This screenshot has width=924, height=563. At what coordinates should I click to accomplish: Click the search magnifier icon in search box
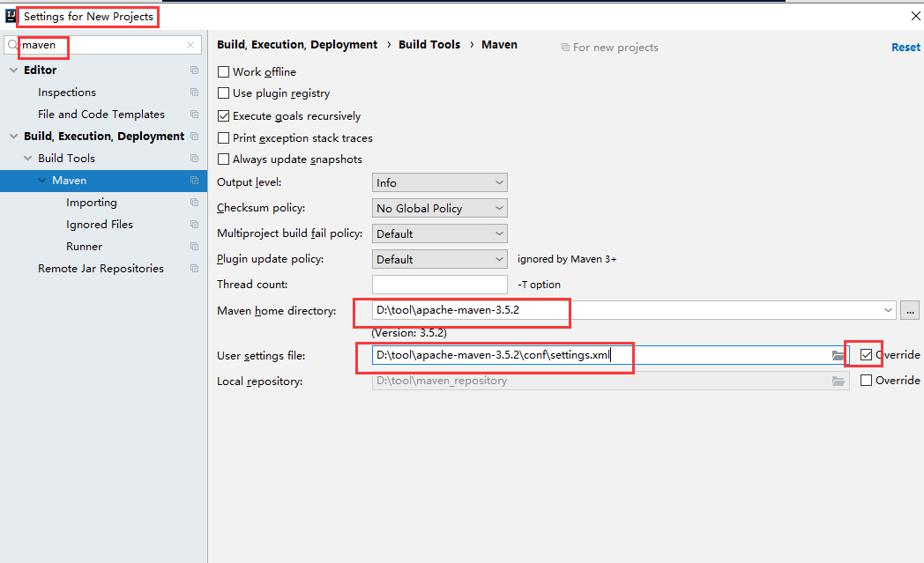12,45
